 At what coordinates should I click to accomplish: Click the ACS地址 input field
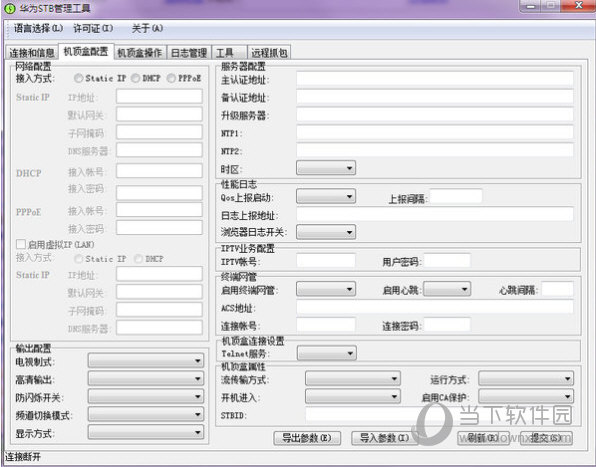[435, 307]
